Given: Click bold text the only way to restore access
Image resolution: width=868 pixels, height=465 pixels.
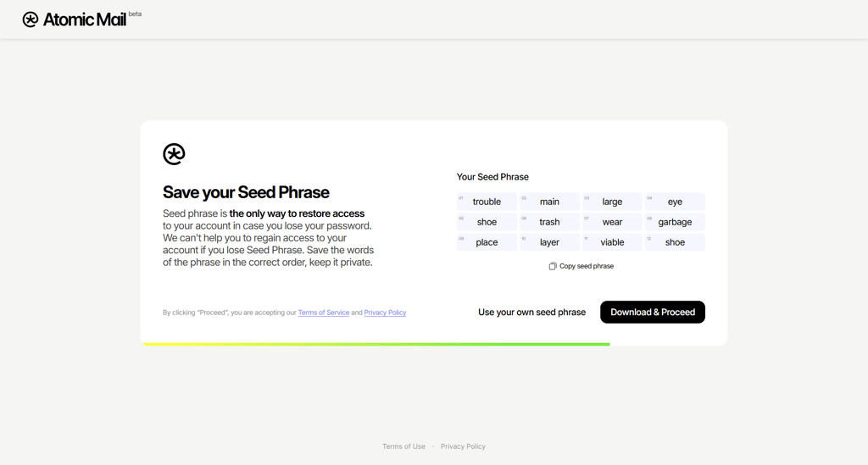Looking at the screenshot, I should [x=297, y=213].
